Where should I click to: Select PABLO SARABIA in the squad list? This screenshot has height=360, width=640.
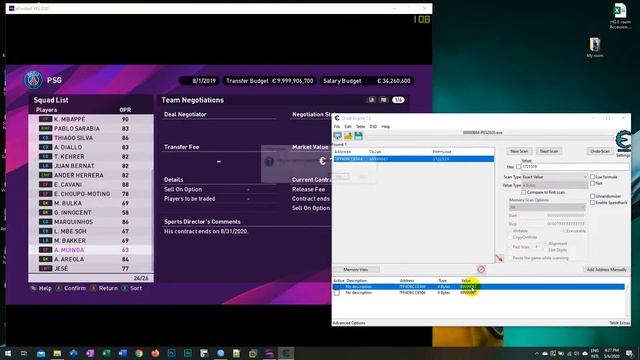click(91, 129)
